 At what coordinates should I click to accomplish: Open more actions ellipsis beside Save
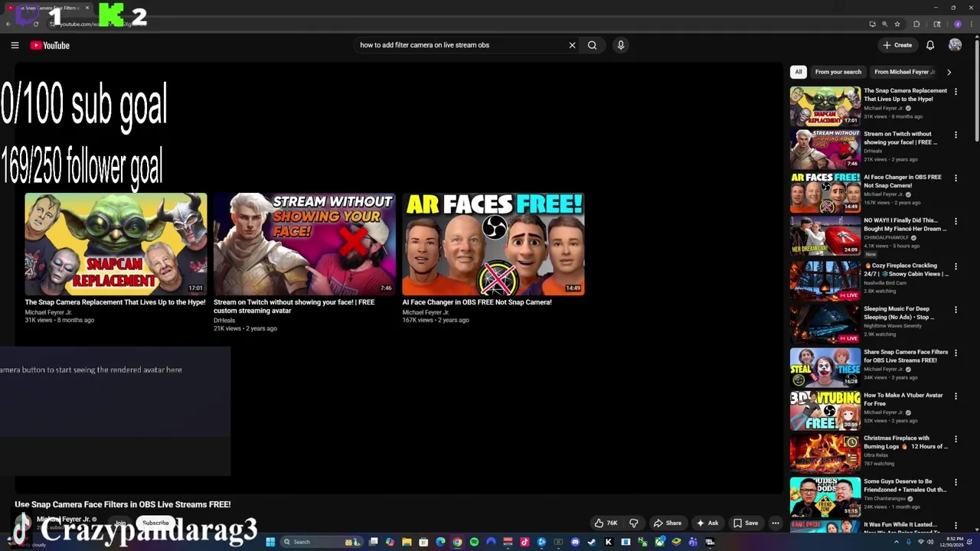pos(776,523)
